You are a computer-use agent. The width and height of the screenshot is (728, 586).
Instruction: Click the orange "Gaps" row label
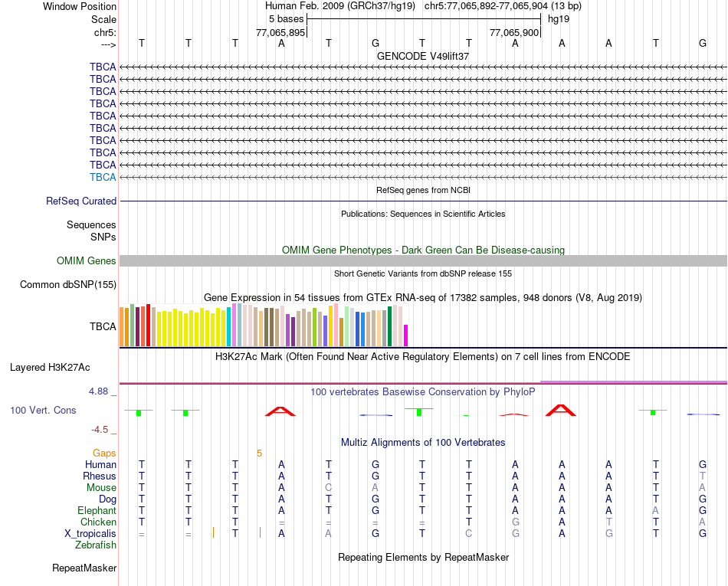[104, 453]
